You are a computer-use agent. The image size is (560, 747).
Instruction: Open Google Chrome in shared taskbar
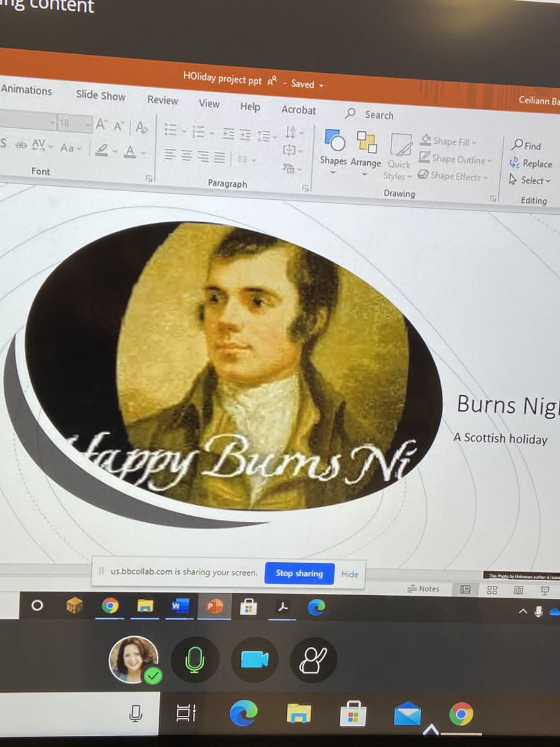tap(110, 605)
